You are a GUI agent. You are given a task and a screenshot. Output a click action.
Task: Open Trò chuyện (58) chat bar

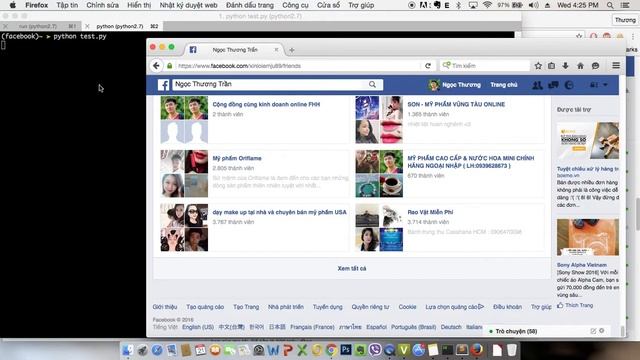click(516, 331)
